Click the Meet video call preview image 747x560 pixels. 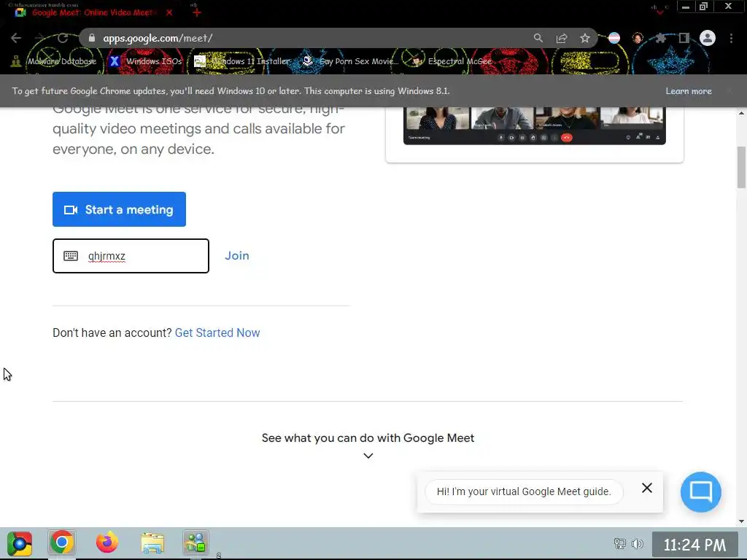(x=535, y=125)
